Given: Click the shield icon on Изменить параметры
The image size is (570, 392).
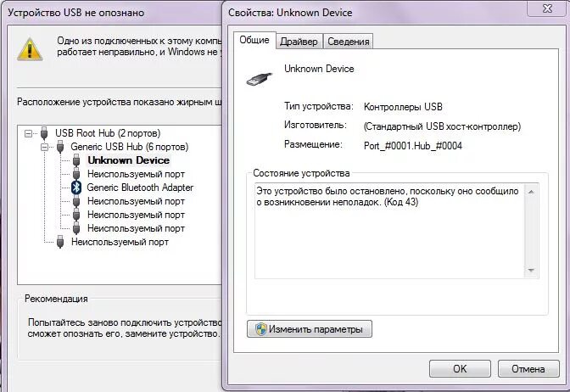Looking at the screenshot, I should (261, 329).
